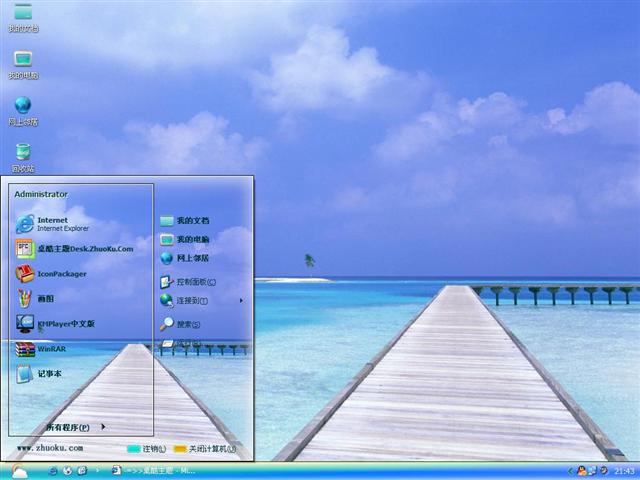
Task: Click the third quick launch icon
Action: click(82, 471)
